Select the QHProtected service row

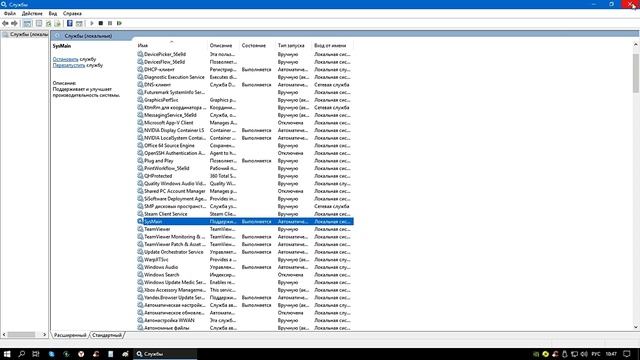tap(245, 176)
